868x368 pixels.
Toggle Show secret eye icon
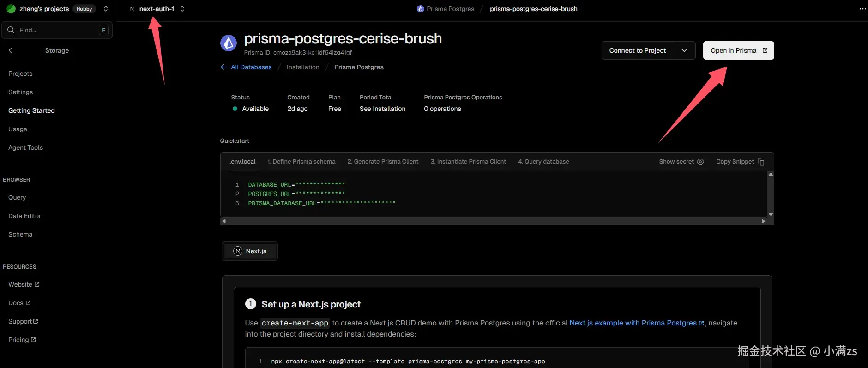click(700, 162)
